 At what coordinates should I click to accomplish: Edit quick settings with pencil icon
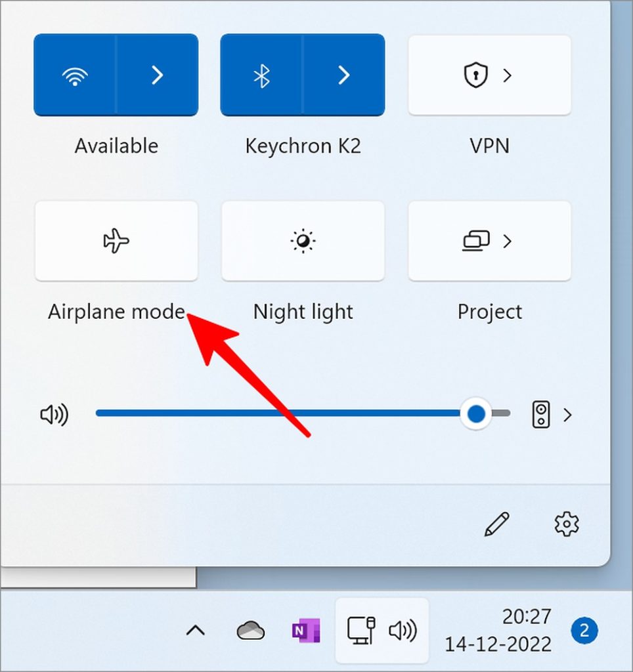(x=496, y=524)
